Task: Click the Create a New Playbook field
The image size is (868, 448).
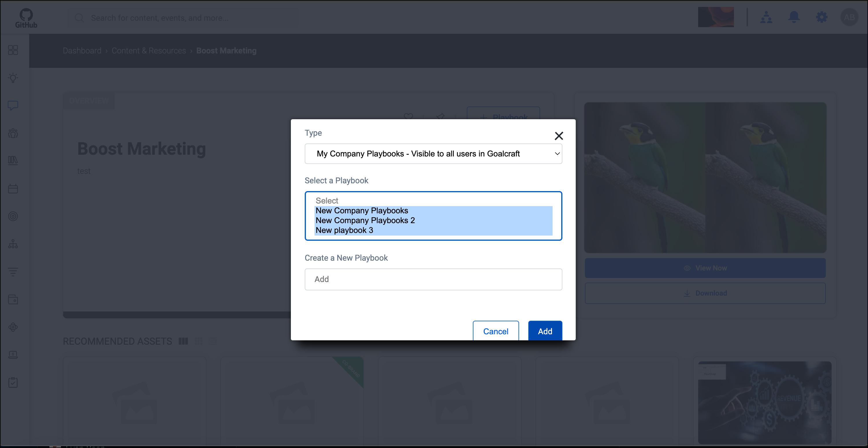Action: click(433, 279)
